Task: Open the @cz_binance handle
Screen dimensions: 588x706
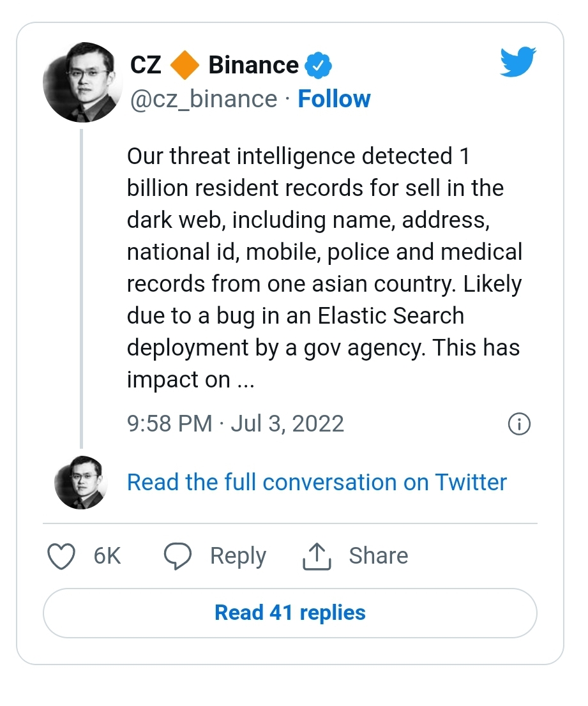Action: point(204,99)
